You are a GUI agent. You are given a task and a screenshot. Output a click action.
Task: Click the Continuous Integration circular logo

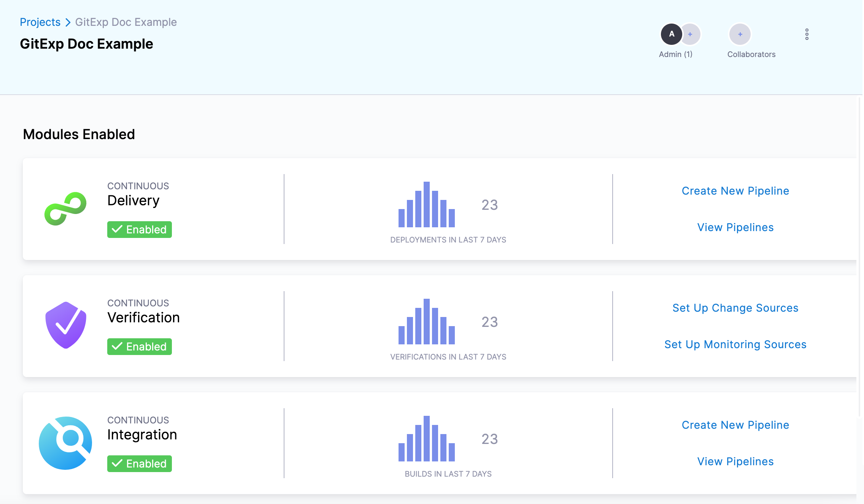[x=65, y=443]
